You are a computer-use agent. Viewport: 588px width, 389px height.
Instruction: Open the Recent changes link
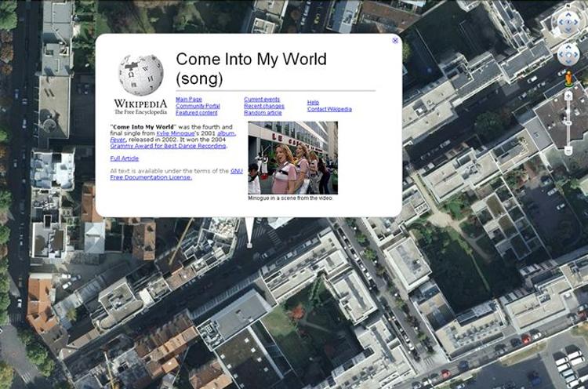[x=264, y=106]
